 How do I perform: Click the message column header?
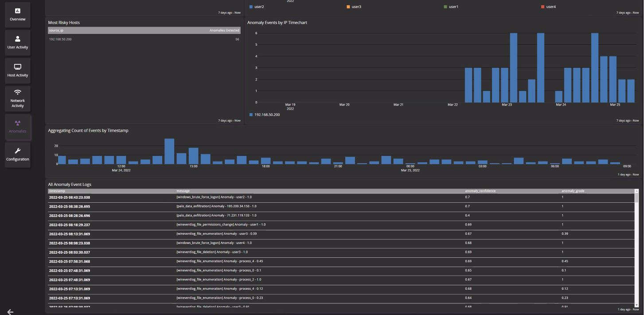click(183, 191)
